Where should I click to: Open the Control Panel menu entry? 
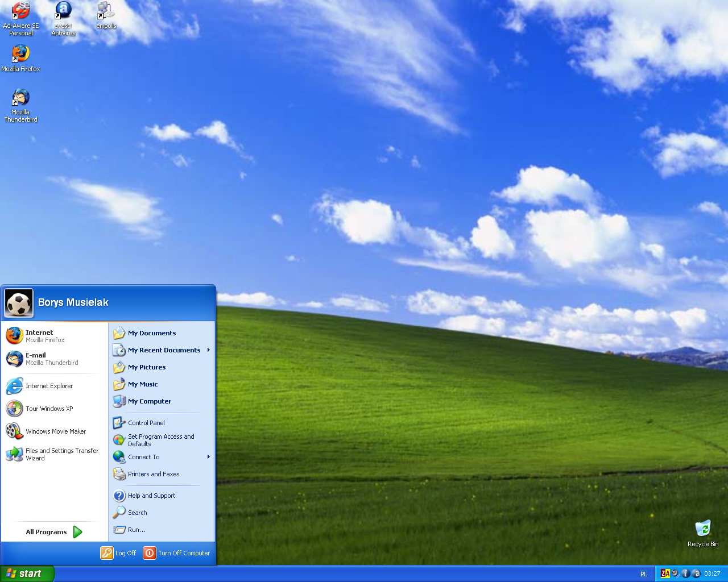pyautogui.click(x=162, y=423)
